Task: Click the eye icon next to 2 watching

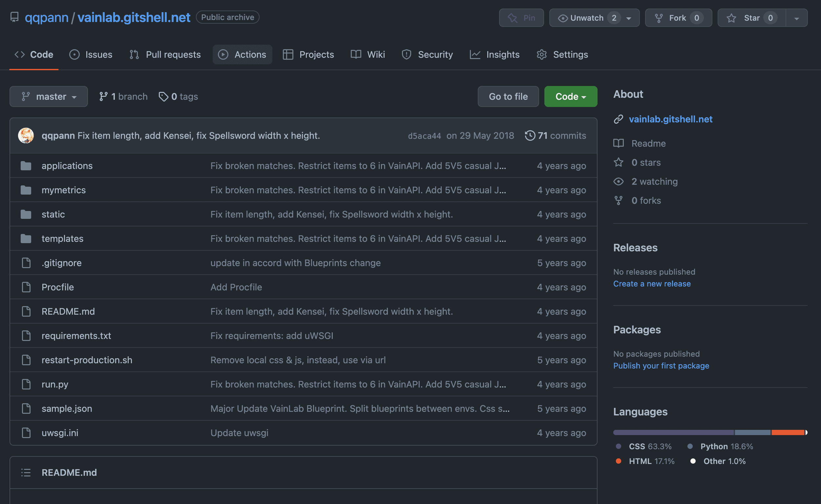Action: click(618, 181)
